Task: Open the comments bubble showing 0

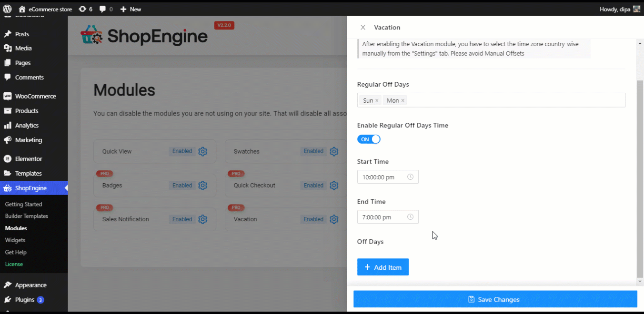Action: point(106,9)
